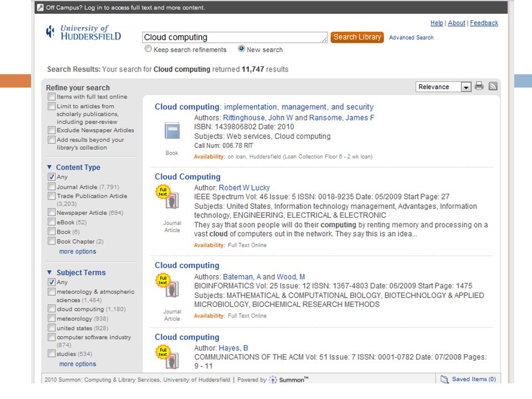Show more options under Content Type
The width and height of the screenshot is (532, 399).
(x=78, y=252)
